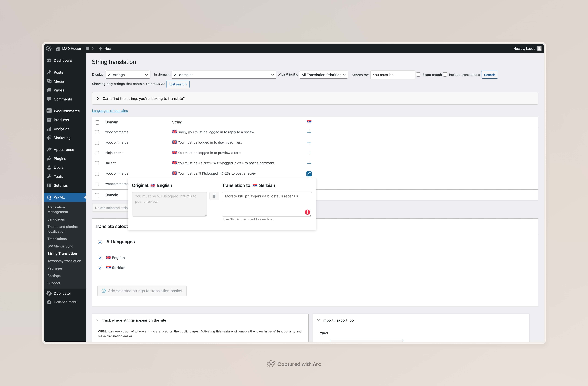Uncheck All languages checkbox
Screen dimensions: 588x386
click(x=100, y=242)
